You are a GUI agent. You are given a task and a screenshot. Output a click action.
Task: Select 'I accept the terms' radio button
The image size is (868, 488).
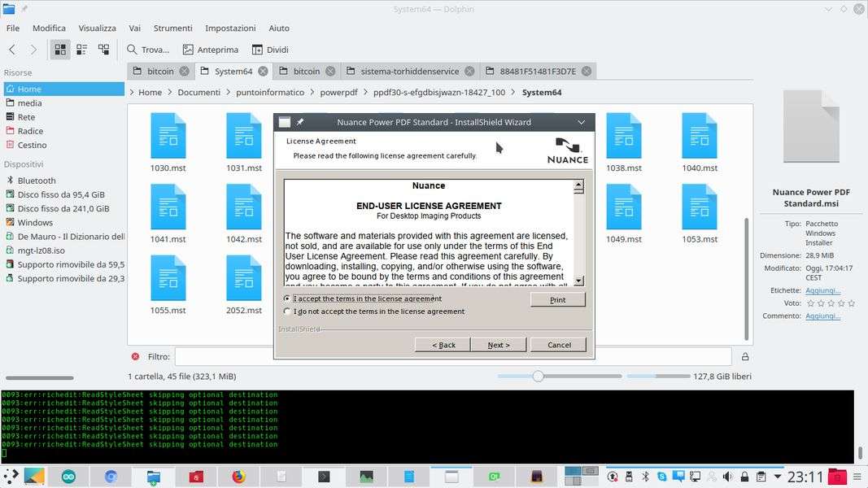click(x=286, y=298)
